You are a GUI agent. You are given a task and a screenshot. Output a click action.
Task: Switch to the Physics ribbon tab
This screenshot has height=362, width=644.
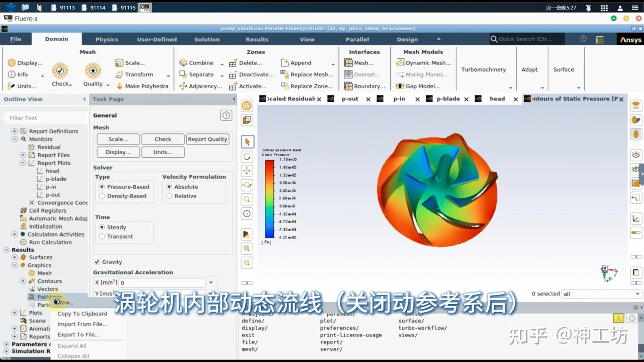click(x=107, y=39)
